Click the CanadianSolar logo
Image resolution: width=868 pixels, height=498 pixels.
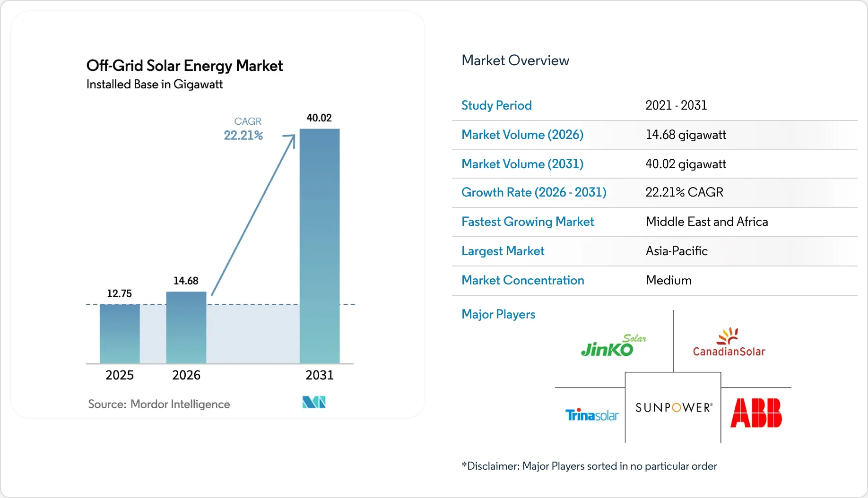click(729, 342)
